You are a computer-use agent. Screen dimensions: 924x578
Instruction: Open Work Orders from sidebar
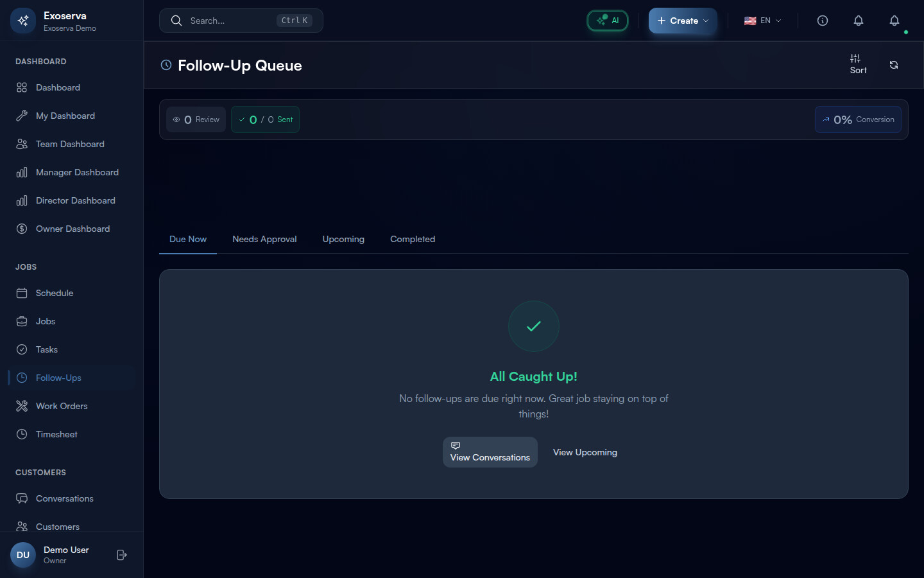pos(62,406)
